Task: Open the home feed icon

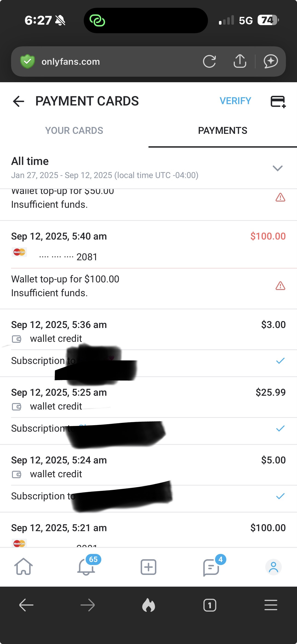Action: tap(23, 567)
